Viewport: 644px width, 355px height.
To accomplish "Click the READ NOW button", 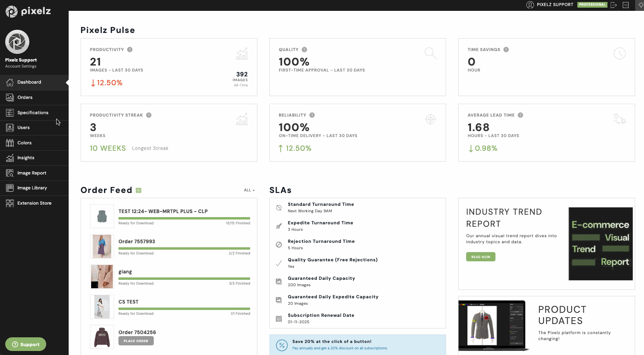I will coord(481,257).
